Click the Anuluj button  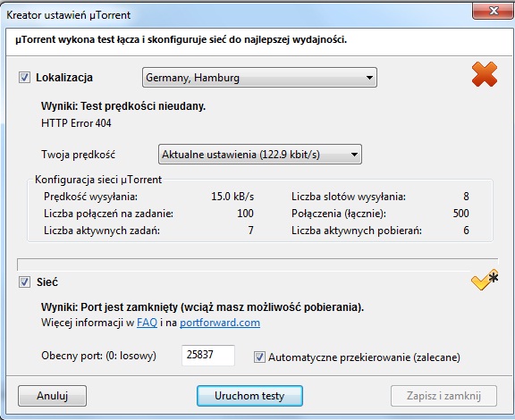click(52, 396)
